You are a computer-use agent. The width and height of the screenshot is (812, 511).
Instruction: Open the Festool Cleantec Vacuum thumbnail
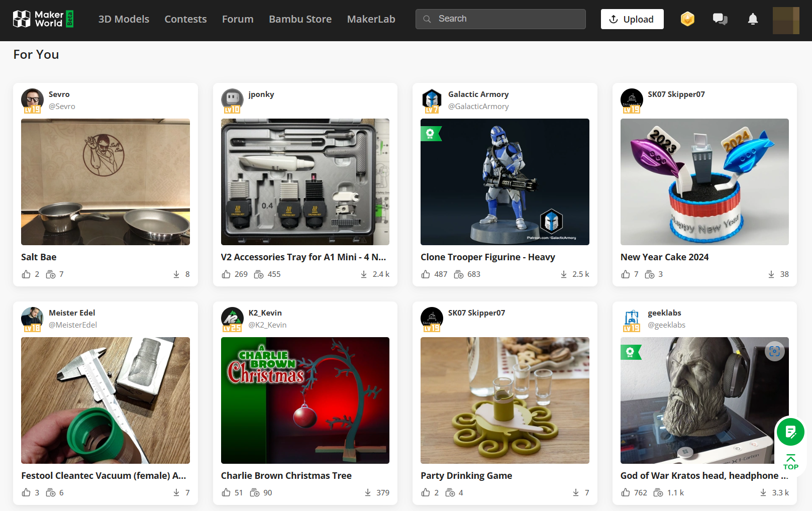[106, 400]
